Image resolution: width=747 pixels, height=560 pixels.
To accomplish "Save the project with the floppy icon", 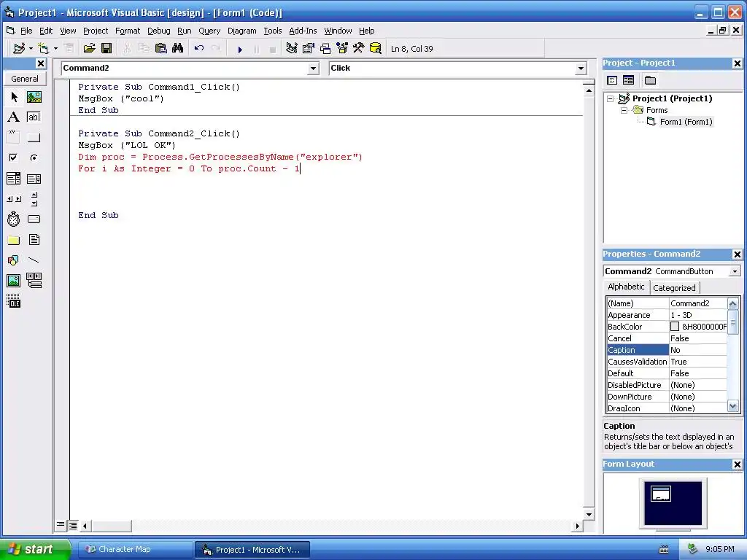I will pos(107,48).
